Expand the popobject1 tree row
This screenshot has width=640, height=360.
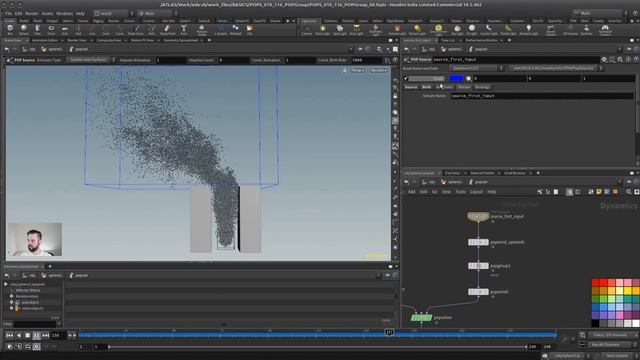click(x=11, y=302)
